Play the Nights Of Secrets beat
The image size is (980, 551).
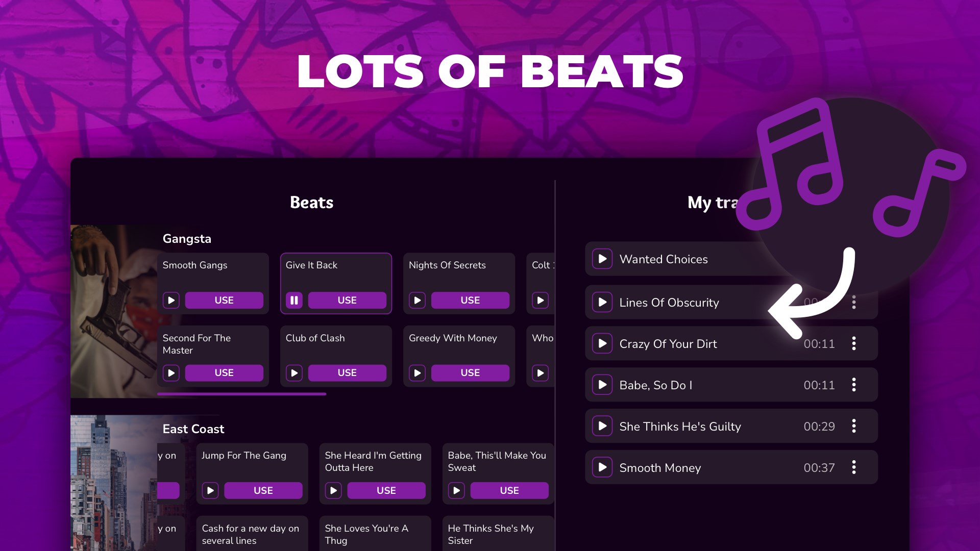pos(417,300)
